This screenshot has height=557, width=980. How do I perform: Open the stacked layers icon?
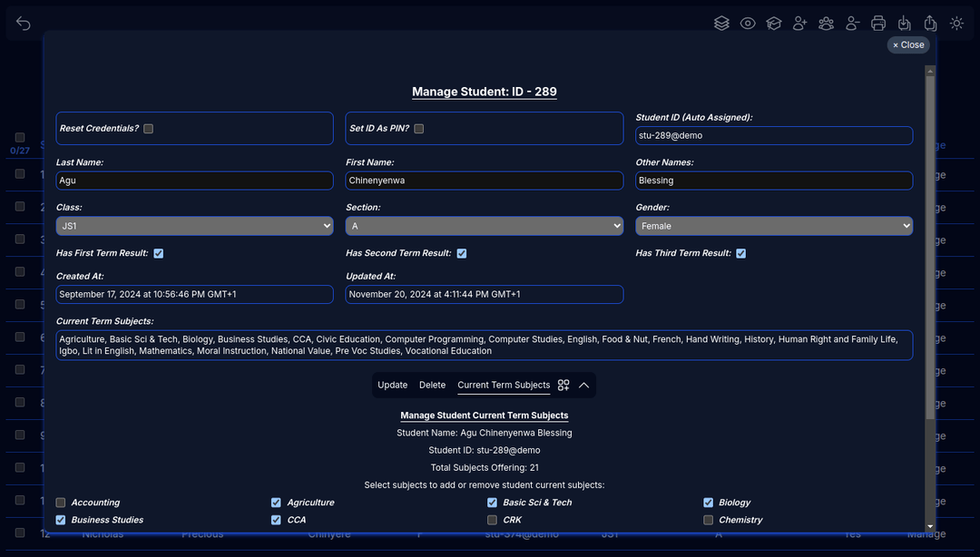click(721, 24)
